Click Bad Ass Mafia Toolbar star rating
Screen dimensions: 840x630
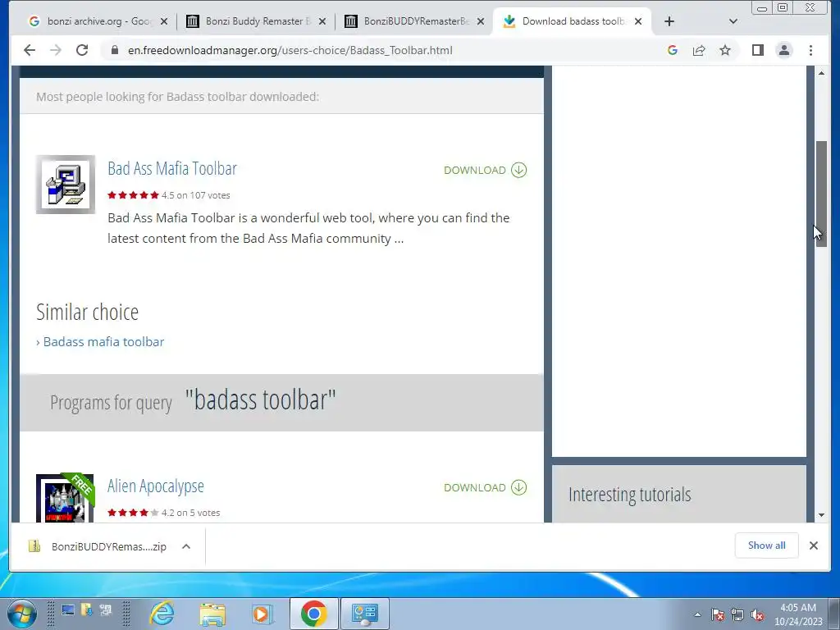tap(134, 195)
